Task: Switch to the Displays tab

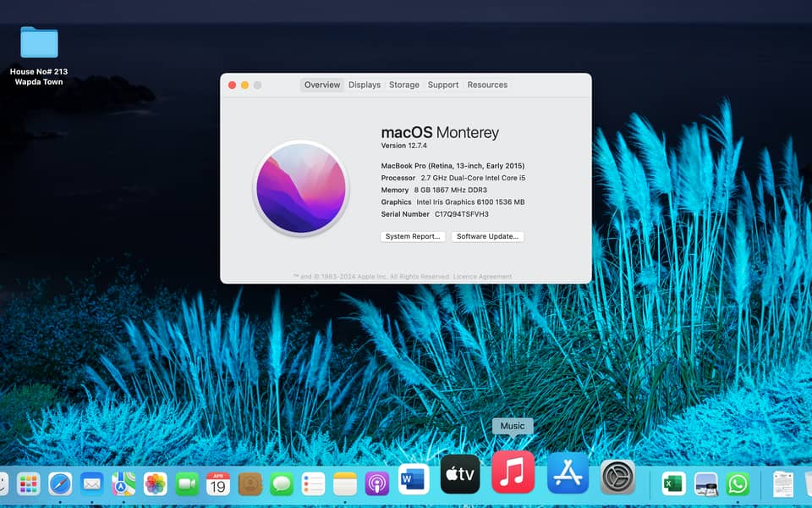Action: point(365,85)
